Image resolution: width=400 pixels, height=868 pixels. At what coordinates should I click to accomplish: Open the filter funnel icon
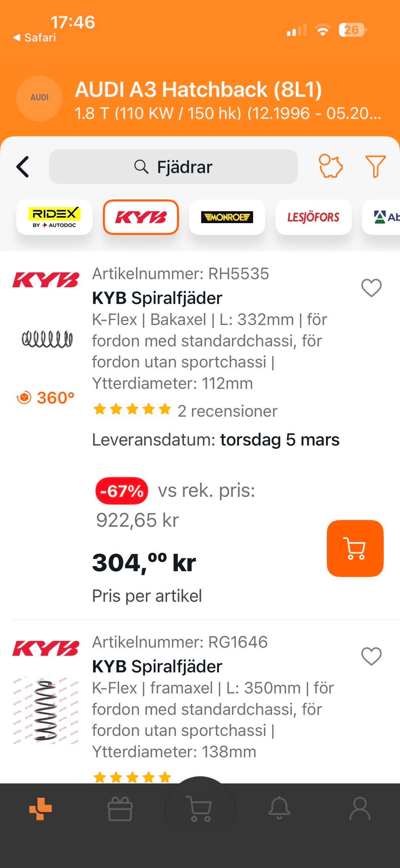[x=375, y=166]
